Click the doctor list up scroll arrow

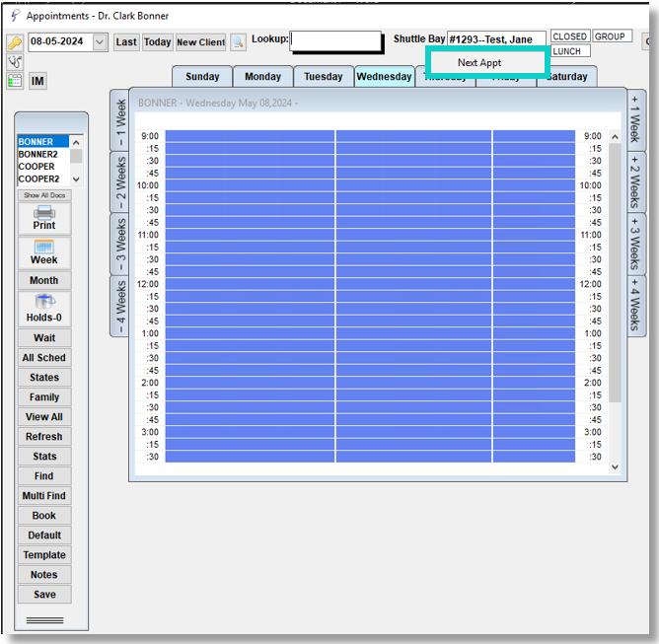coord(76,142)
